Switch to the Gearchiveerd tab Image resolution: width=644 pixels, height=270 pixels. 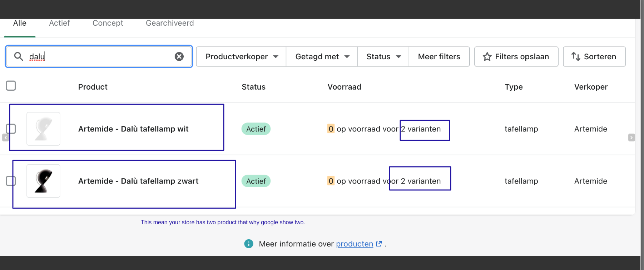(170, 23)
